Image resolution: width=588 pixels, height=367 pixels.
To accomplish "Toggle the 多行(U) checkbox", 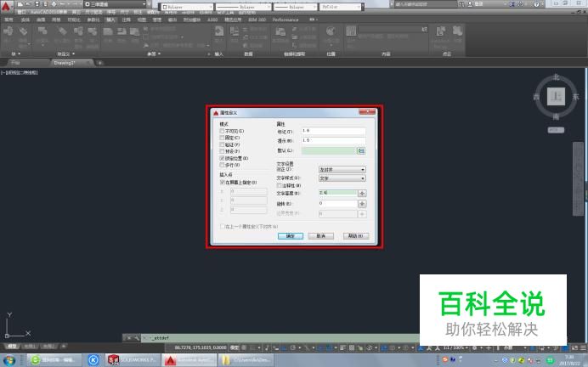I will click(222, 165).
